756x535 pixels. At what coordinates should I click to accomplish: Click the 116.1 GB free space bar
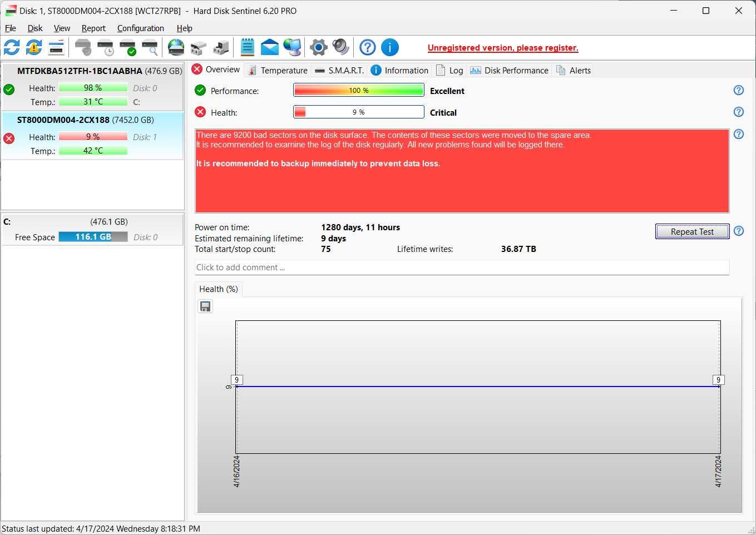click(x=93, y=237)
